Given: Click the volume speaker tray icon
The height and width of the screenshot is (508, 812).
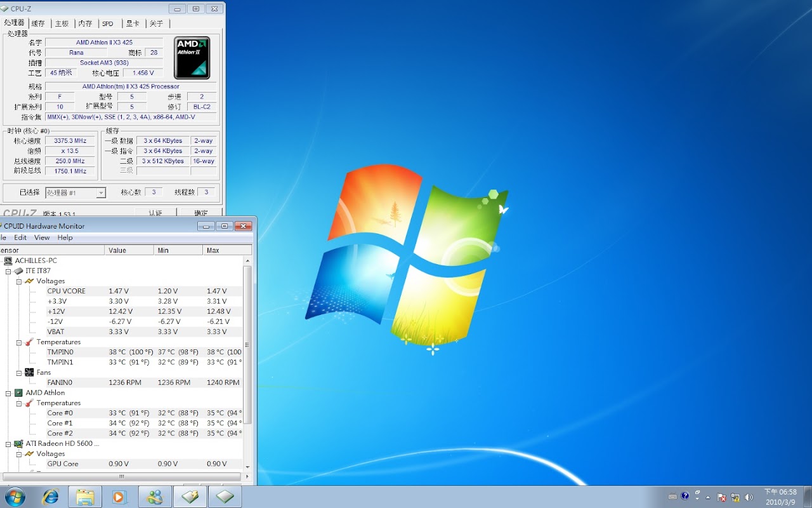Looking at the screenshot, I should [x=749, y=497].
